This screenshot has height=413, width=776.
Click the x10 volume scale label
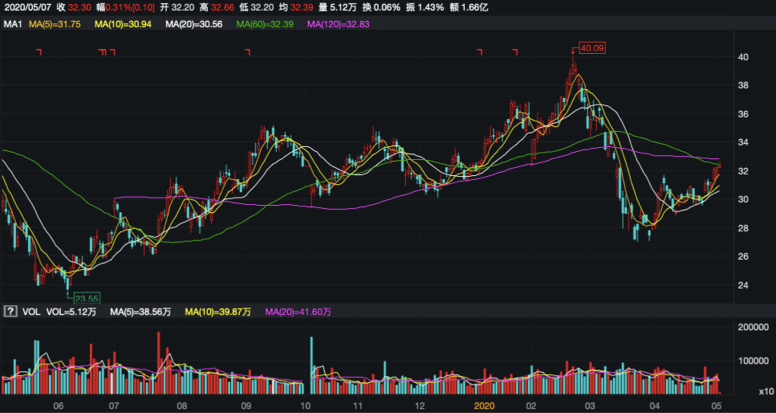[765, 392]
